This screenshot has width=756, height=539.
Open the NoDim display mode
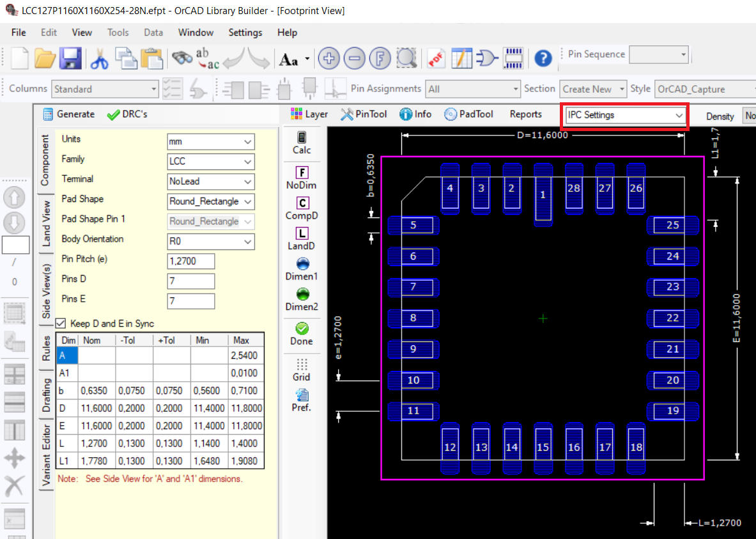pyautogui.click(x=301, y=178)
